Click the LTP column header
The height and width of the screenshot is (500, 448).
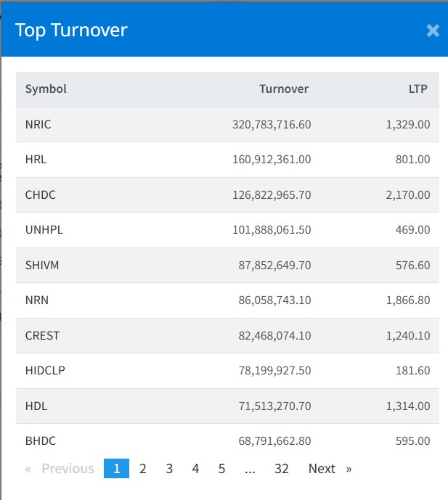(x=418, y=89)
